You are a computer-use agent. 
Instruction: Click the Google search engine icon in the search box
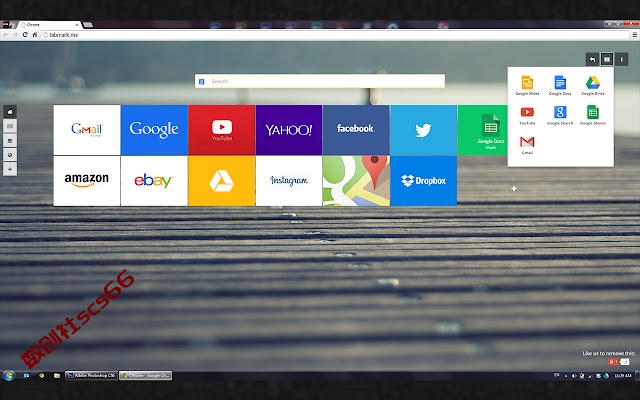pyautogui.click(x=201, y=82)
